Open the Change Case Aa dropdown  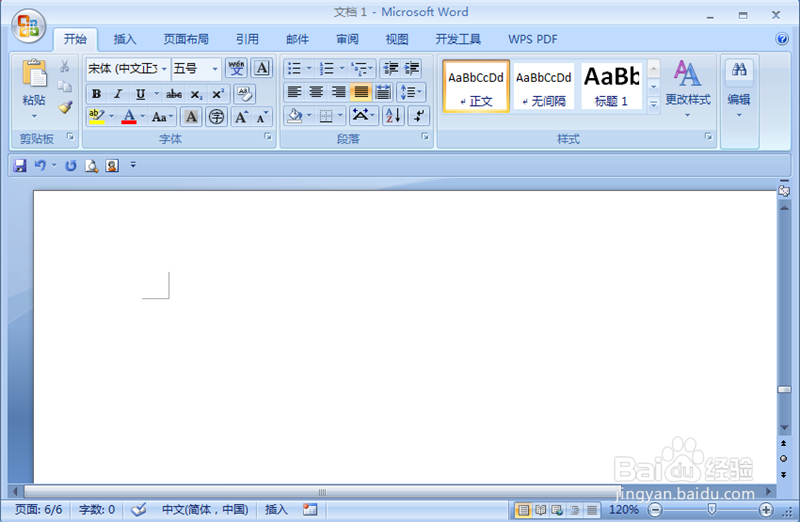[163, 117]
